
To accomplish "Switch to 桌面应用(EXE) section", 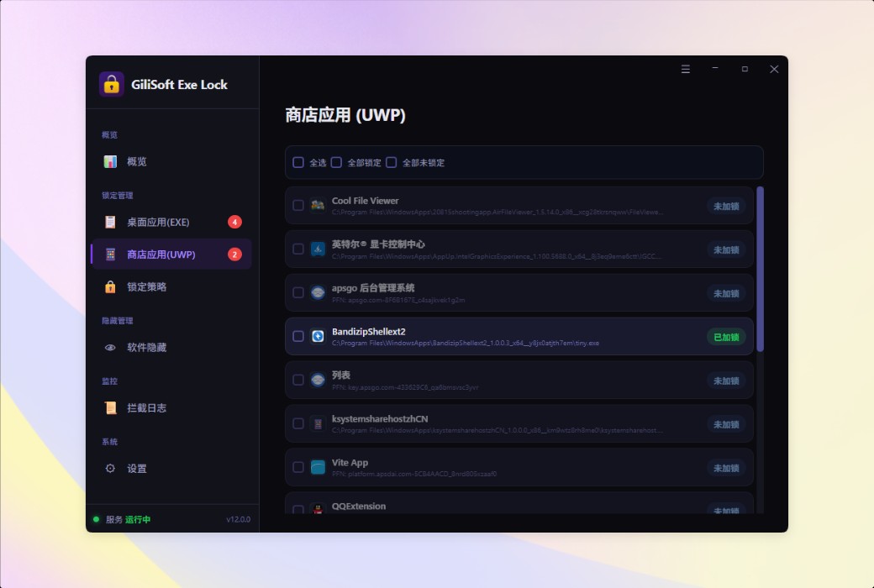I will pos(171,222).
